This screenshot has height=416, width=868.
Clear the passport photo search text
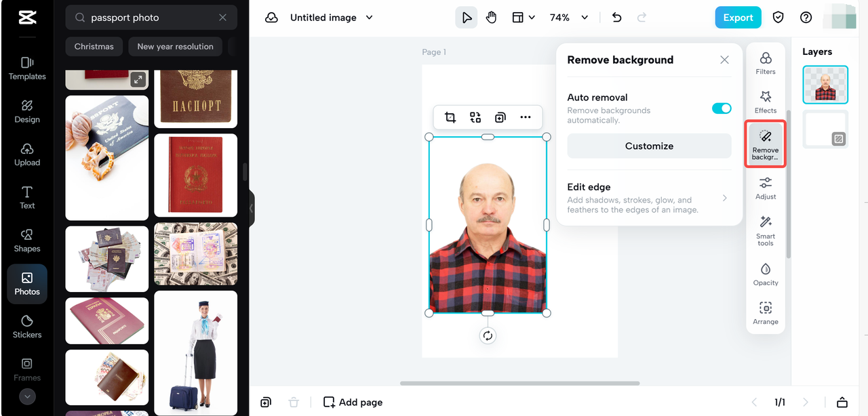(x=222, y=18)
